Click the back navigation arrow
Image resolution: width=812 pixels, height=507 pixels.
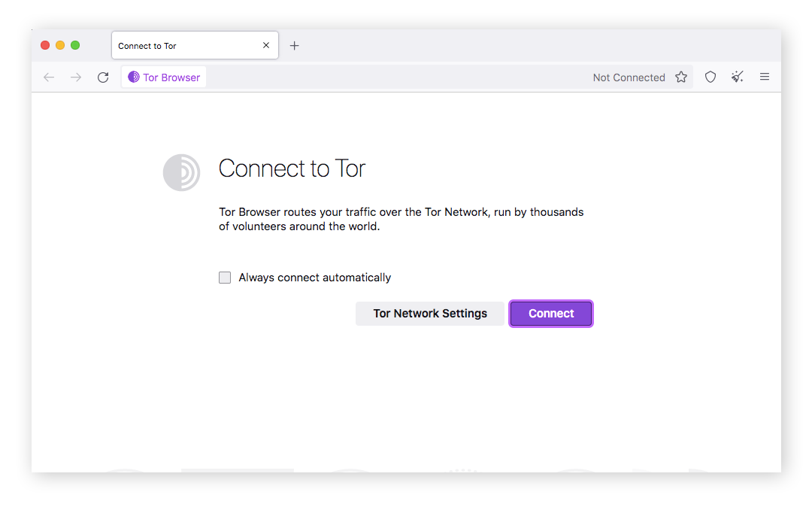point(49,77)
